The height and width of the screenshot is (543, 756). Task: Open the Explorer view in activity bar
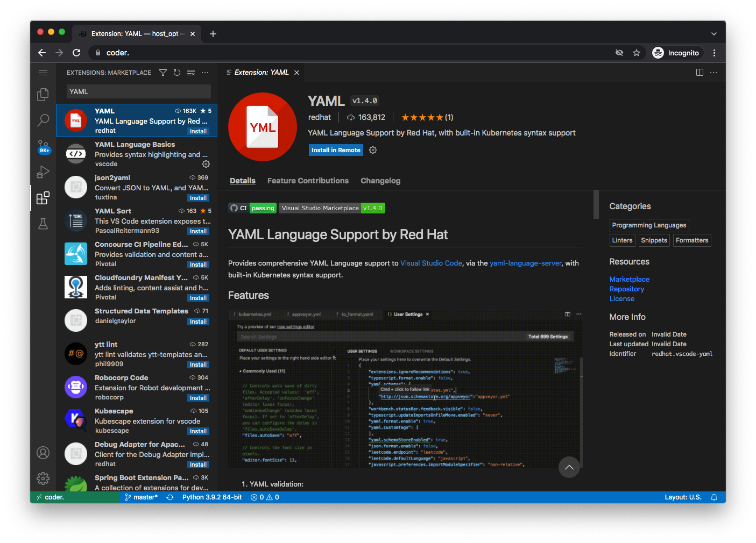tap(43, 95)
